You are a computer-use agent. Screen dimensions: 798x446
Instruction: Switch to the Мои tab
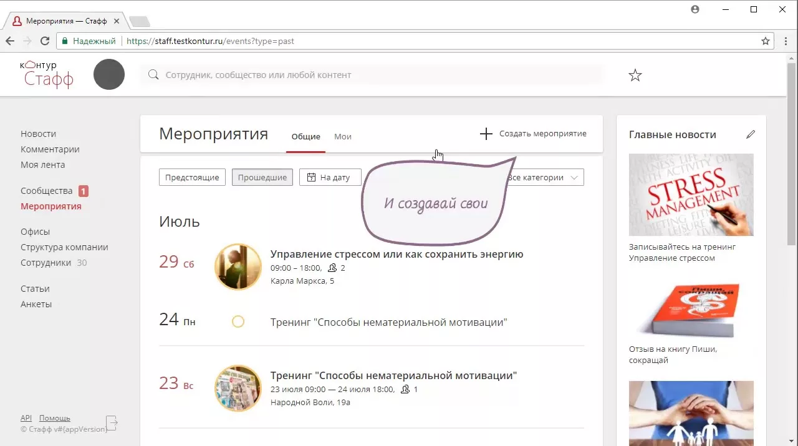pyautogui.click(x=343, y=136)
